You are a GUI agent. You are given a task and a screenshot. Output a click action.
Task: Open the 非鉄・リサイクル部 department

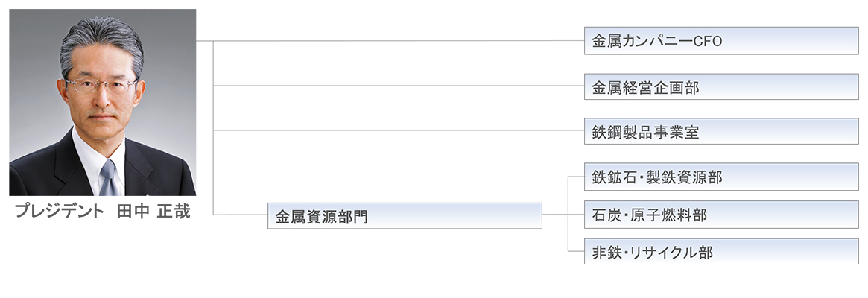click(720, 252)
